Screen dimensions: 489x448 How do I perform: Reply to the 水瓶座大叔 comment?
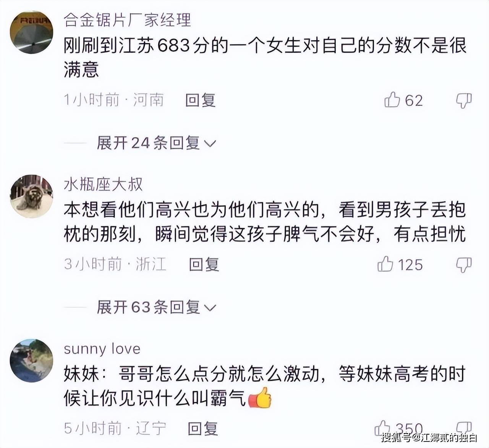click(204, 265)
